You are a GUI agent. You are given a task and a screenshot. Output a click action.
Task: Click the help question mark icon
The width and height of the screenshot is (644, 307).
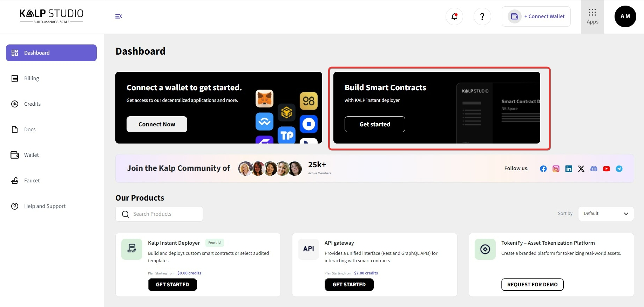point(482,16)
